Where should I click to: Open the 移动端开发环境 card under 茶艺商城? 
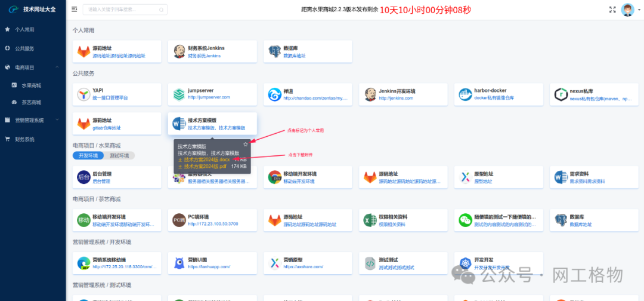tap(117, 220)
